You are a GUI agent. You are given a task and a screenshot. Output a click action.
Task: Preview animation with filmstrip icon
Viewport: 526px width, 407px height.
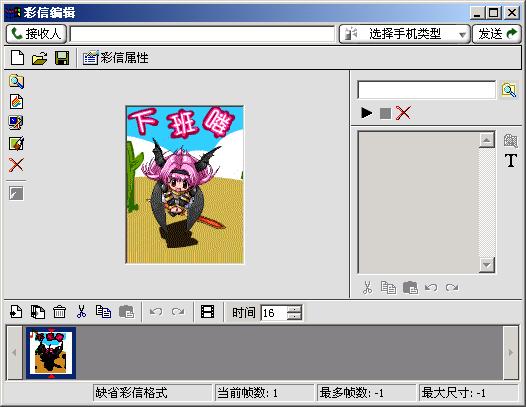click(x=207, y=312)
